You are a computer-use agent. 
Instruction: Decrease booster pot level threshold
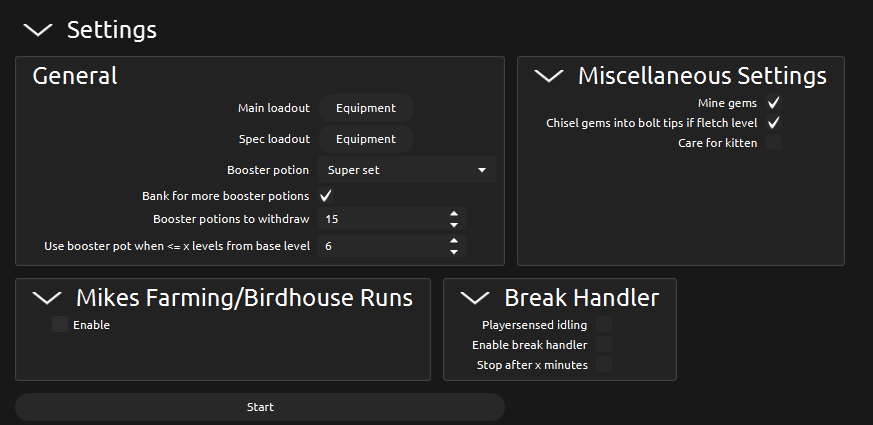pos(454,250)
